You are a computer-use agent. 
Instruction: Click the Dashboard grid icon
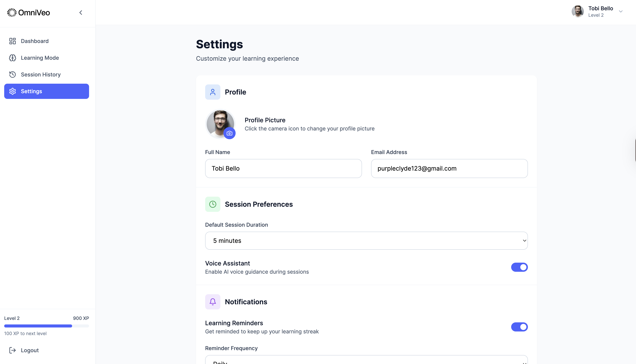tap(13, 41)
